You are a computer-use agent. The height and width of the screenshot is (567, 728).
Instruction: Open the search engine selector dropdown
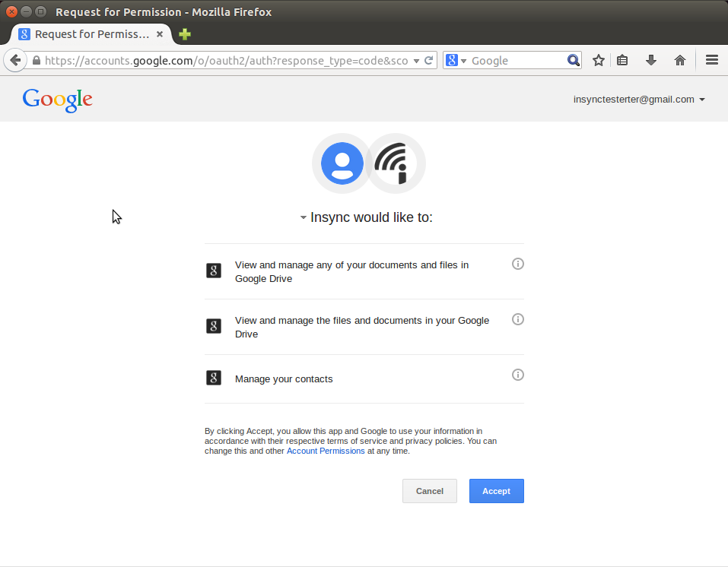coord(456,60)
